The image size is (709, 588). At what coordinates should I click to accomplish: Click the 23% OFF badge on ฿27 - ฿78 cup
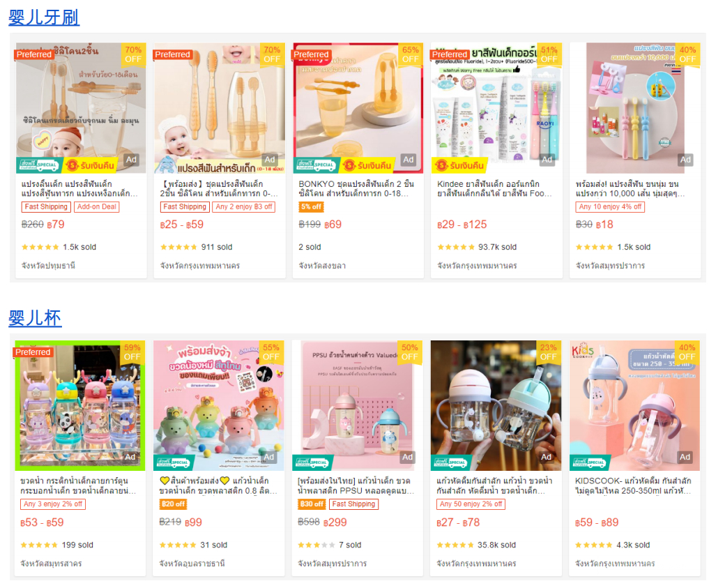click(x=548, y=352)
